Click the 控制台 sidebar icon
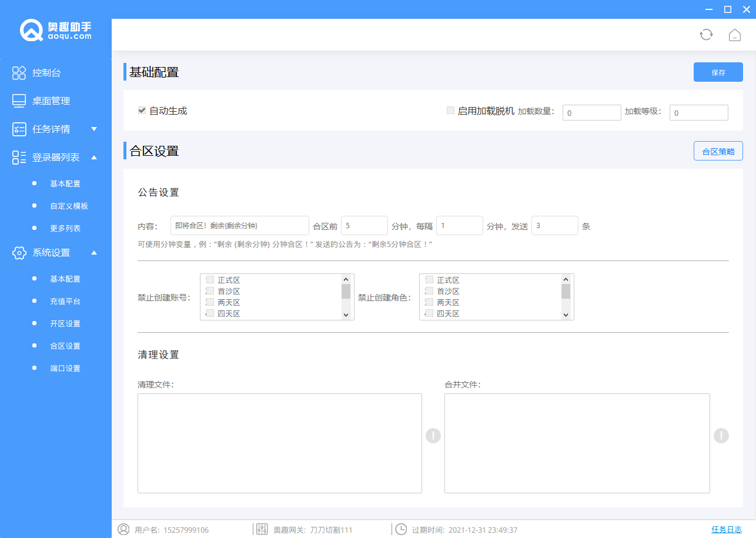This screenshot has width=756, height=538. [x=19, y=73]
